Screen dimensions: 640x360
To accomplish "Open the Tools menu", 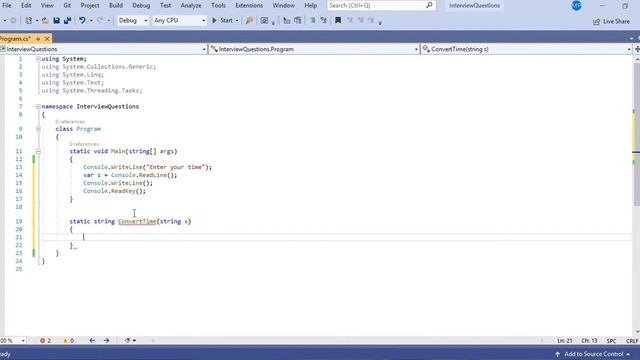I will point(218,5).
